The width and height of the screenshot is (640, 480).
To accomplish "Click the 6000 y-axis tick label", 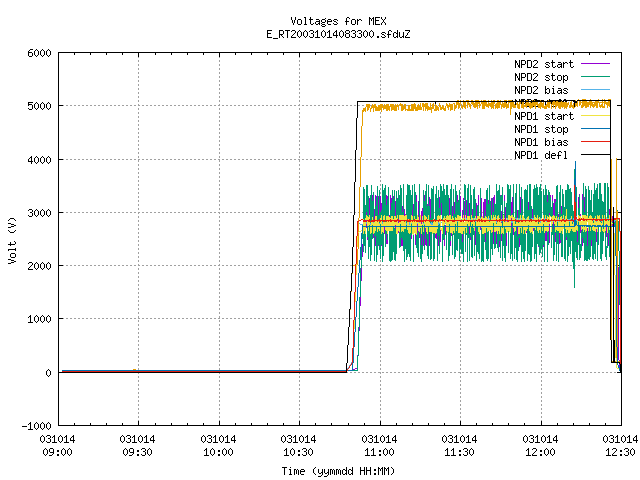I will 40,53.
